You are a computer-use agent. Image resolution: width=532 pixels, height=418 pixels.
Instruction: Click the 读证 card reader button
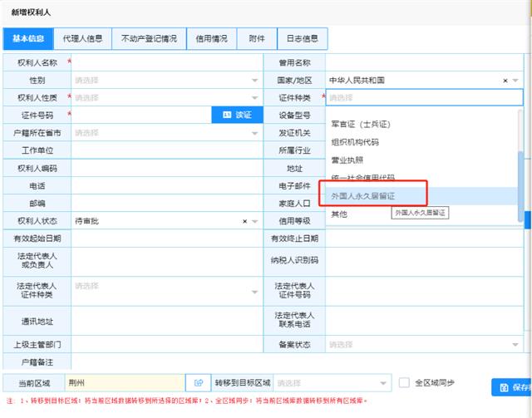(x=237, y=115)
